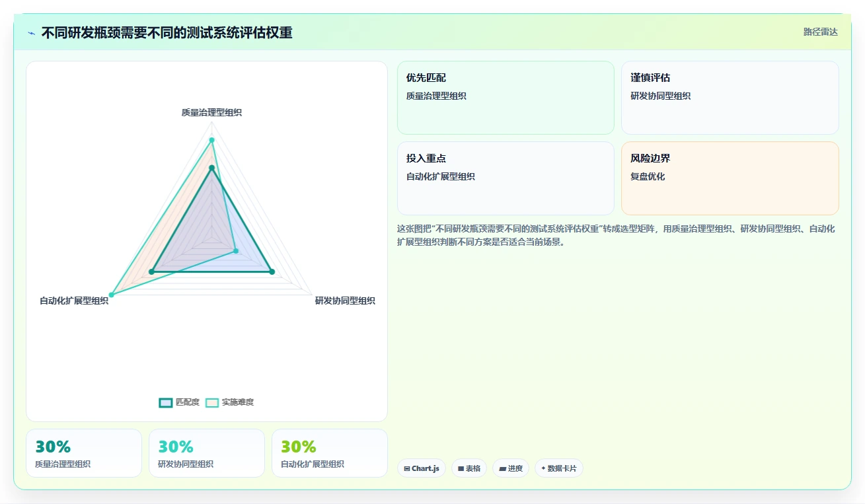Click the 质量治理型组织 30% stat card
The image size is (865, 504).
pos(84,453)
